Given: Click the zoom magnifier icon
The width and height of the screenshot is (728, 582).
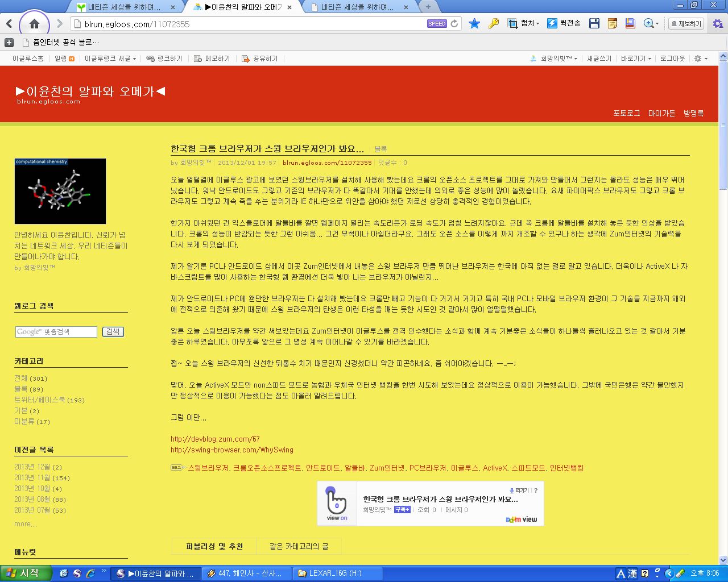Looking at the screenshot, I should pos(648,24).
